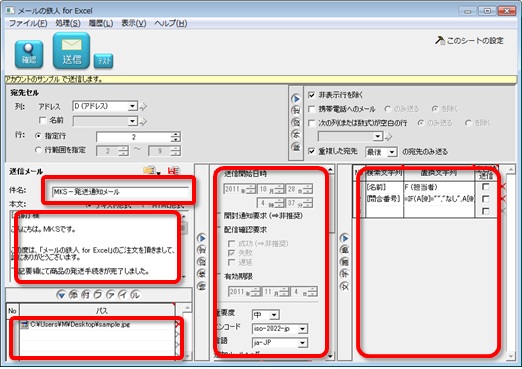The image size is (522, 369).
Task: Open the 履歴(L) menu
Action: 101,23
